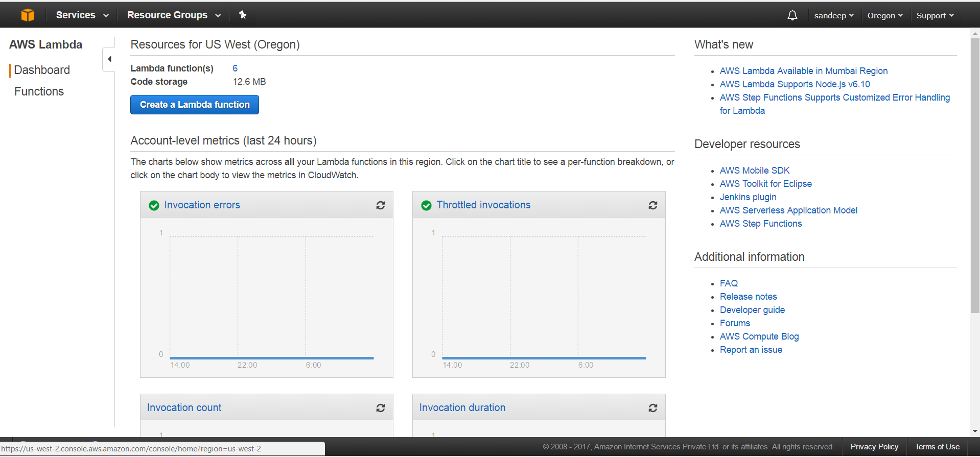
Task: Refresh the Invocation count chart
Action: (381, 408)
